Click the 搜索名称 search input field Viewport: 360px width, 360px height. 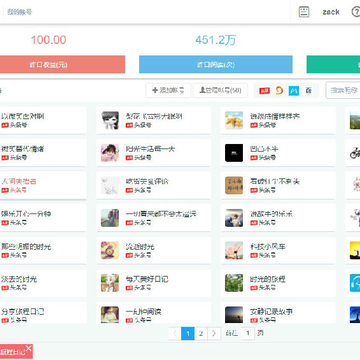point(343,90)
